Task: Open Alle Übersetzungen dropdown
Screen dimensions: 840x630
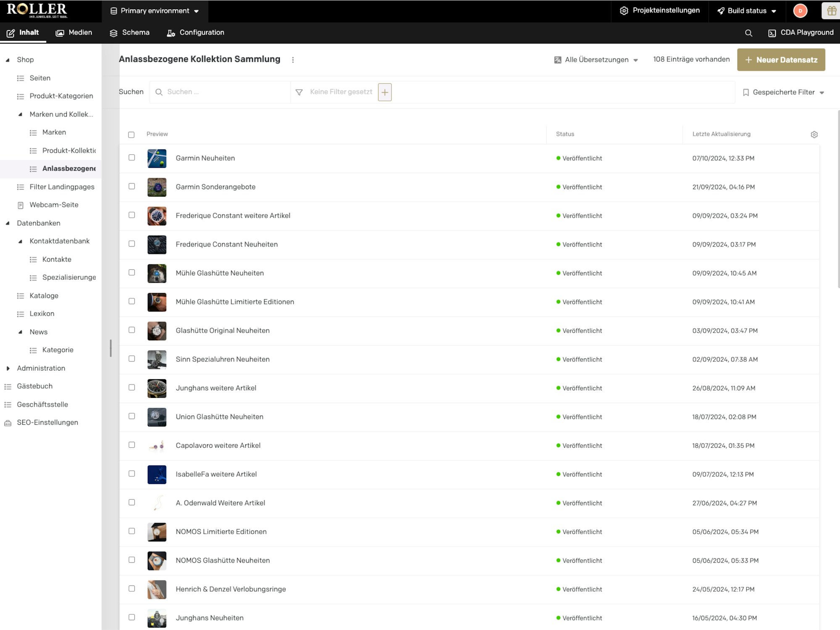Action: click(x=596, y=60)
